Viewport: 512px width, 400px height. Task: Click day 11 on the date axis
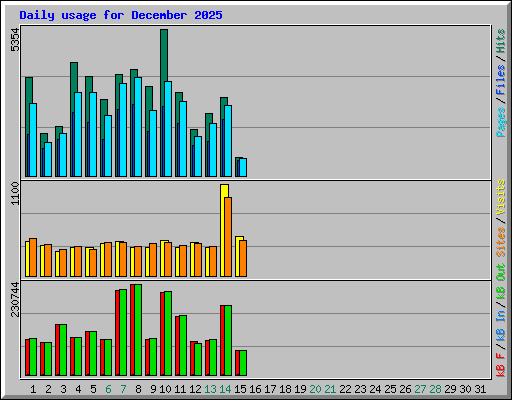[180, 389]
